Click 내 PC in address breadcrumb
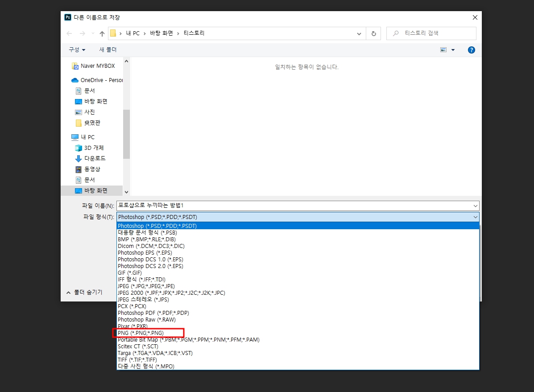The height and width of the screenshot is (392, 534). (132, 33)
